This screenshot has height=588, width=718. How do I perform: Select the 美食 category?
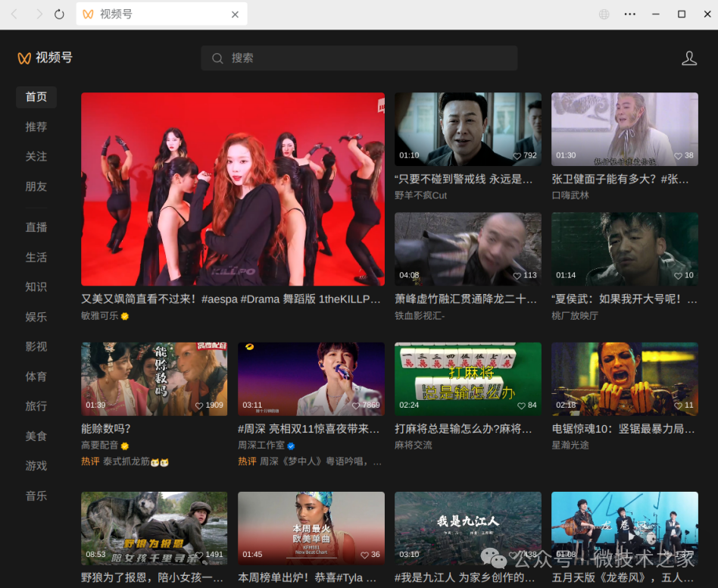(36, 436)
